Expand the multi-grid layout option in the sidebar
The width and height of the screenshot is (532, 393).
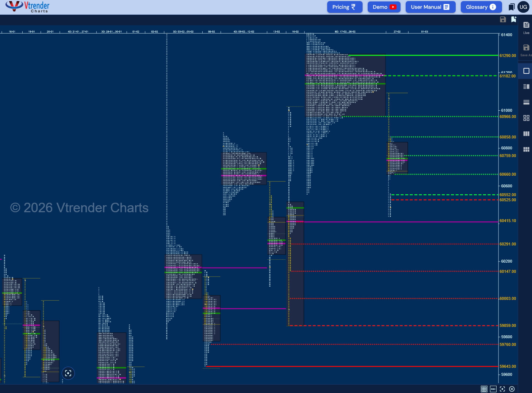point(526,149)
